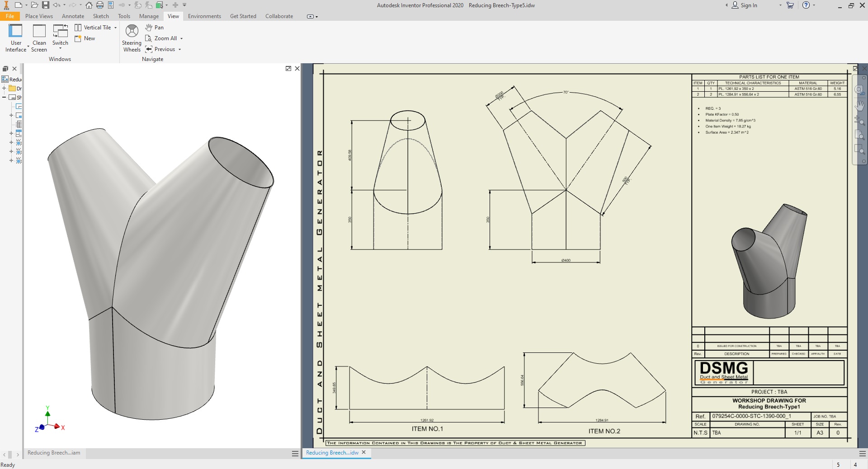868x469 pixels.
Task: Print the drawing using the Print icon
Action: point(99,5)
